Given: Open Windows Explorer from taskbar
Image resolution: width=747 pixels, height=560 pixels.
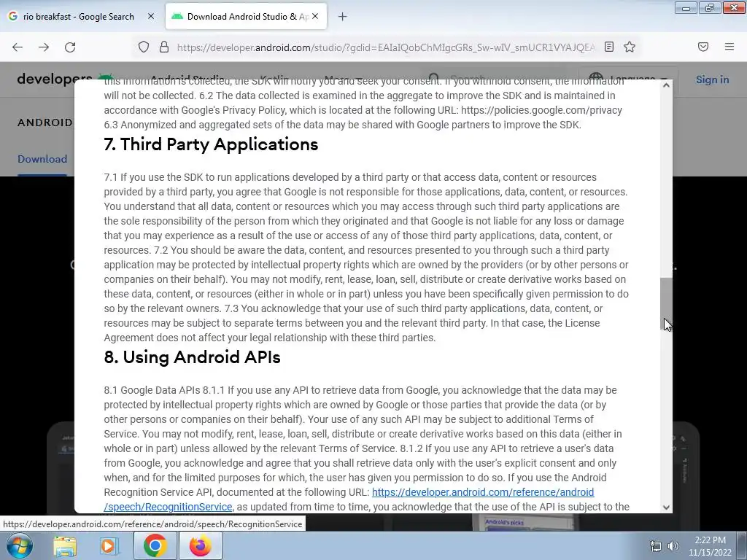Looking at the screenshot, I should click(x=65, y=545).
